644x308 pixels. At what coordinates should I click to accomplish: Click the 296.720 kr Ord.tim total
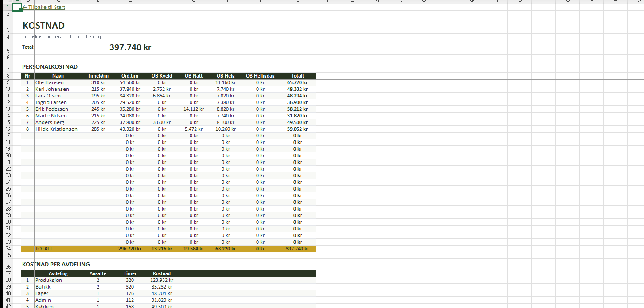[130, 249]
